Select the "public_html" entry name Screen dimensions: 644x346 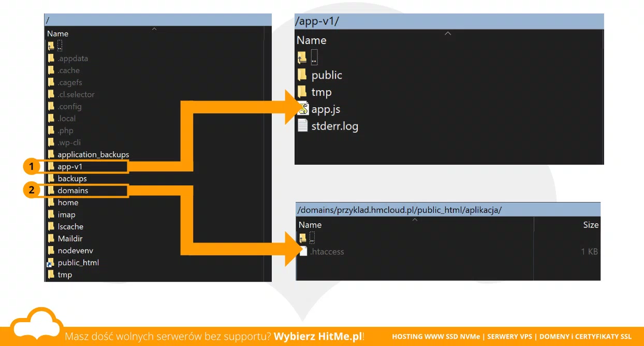(x=78, y=263)
